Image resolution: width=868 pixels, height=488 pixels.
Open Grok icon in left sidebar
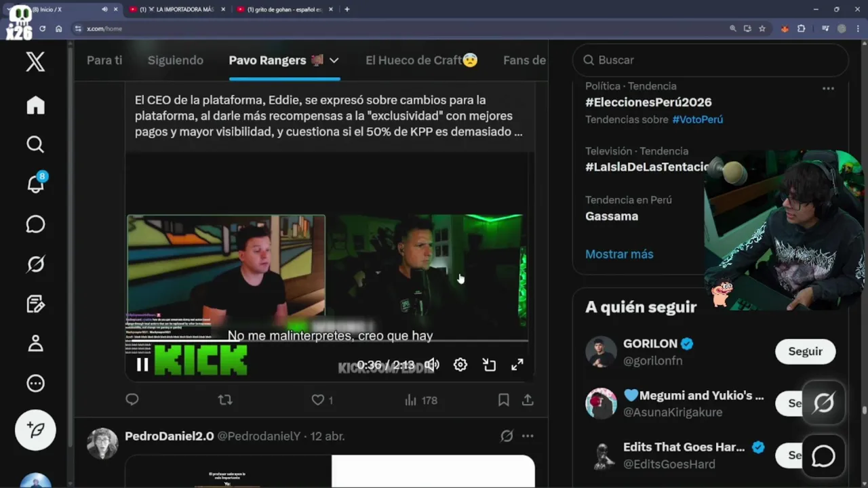click(x=35, y=264)
